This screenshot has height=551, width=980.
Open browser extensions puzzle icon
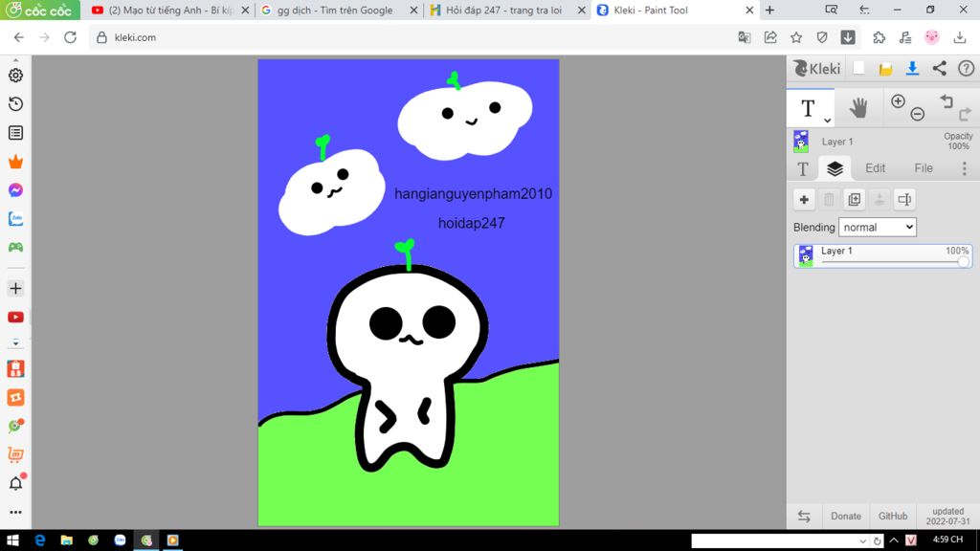(879, 37)
